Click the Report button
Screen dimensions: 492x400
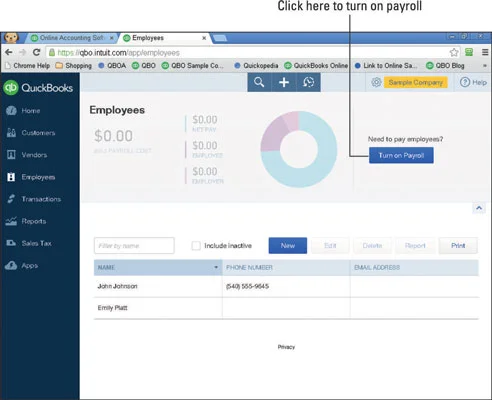coord(415,246)
